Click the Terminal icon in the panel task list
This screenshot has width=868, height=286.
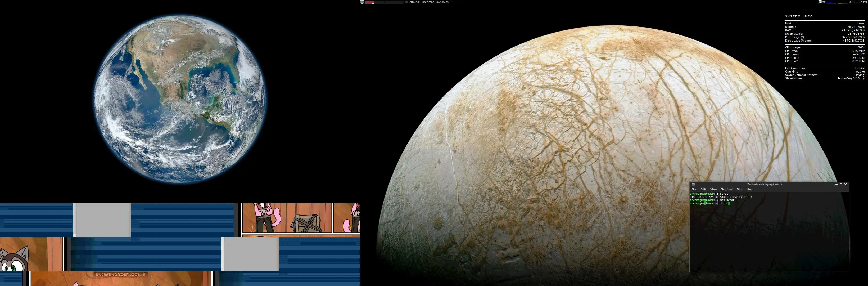coord(407,2)
